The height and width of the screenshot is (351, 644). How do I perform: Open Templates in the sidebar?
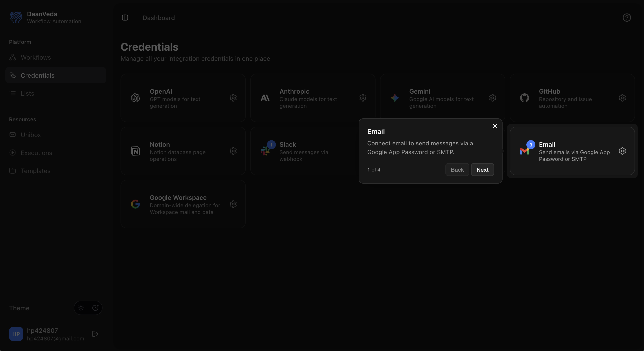click(56, 171)
